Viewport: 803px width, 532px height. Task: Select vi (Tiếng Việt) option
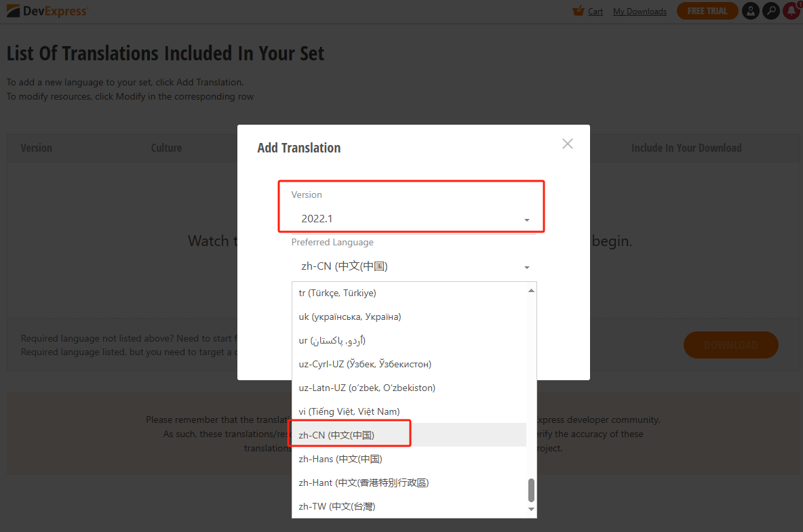(349, 411)
